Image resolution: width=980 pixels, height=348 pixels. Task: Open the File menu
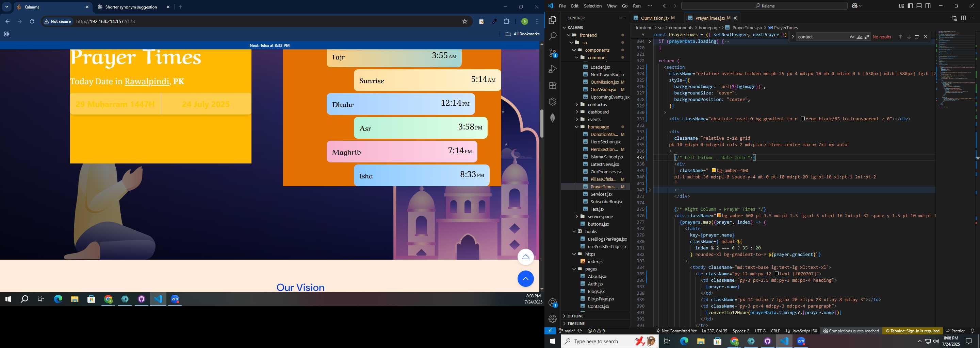click(x=562, y=6)
